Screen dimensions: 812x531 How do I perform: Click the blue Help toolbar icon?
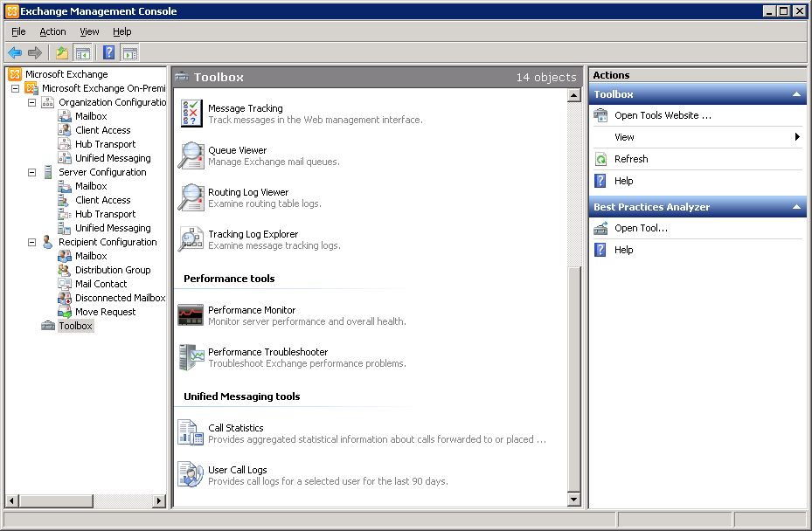tap(108, 52)
